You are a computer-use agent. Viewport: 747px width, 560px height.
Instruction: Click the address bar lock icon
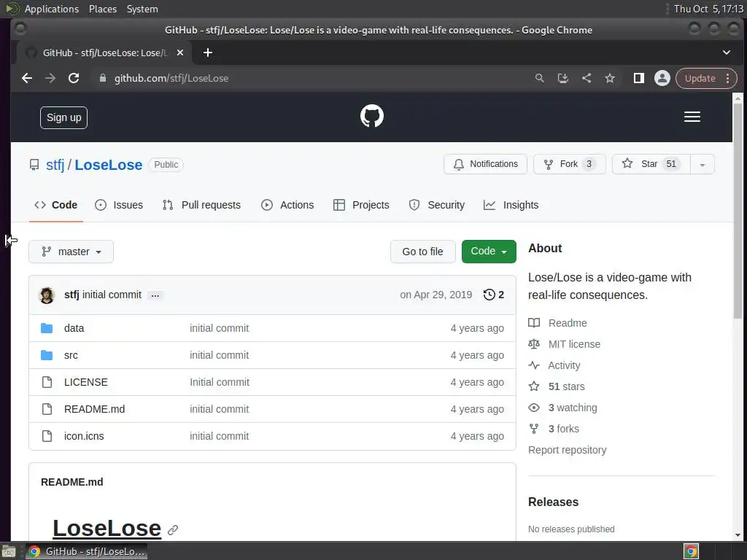coord(102,78)
